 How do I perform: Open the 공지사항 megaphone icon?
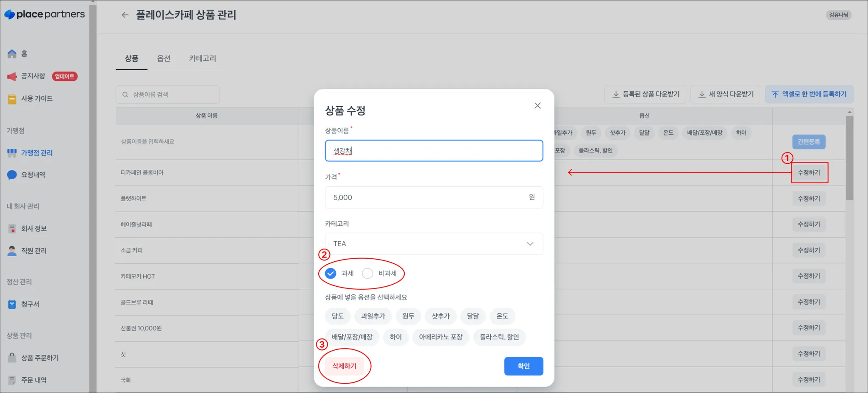12,76
